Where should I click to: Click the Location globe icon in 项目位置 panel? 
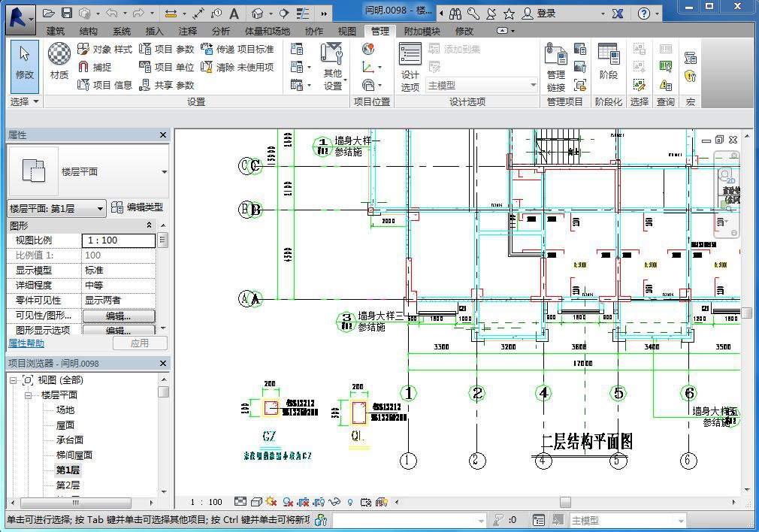click(x=368, y=49)
